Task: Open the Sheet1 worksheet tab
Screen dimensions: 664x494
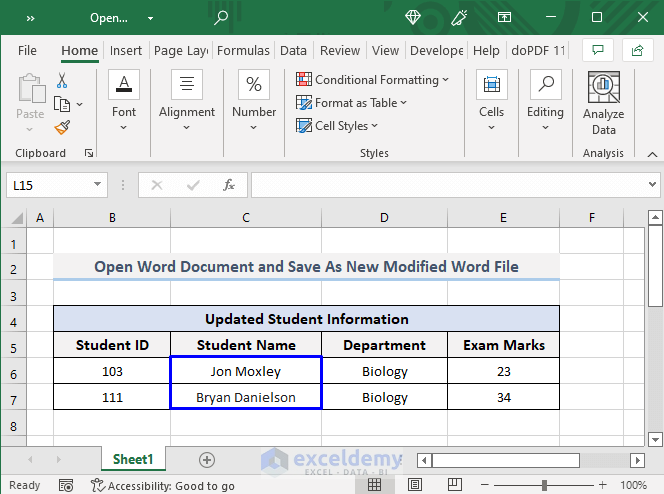Action: click(133, 460)
